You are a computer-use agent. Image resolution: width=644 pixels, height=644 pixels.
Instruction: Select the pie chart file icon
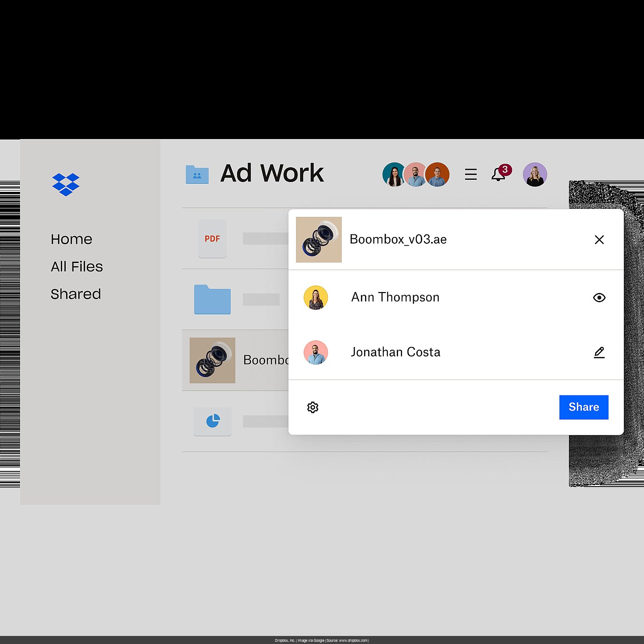click(x=212, y=421)
